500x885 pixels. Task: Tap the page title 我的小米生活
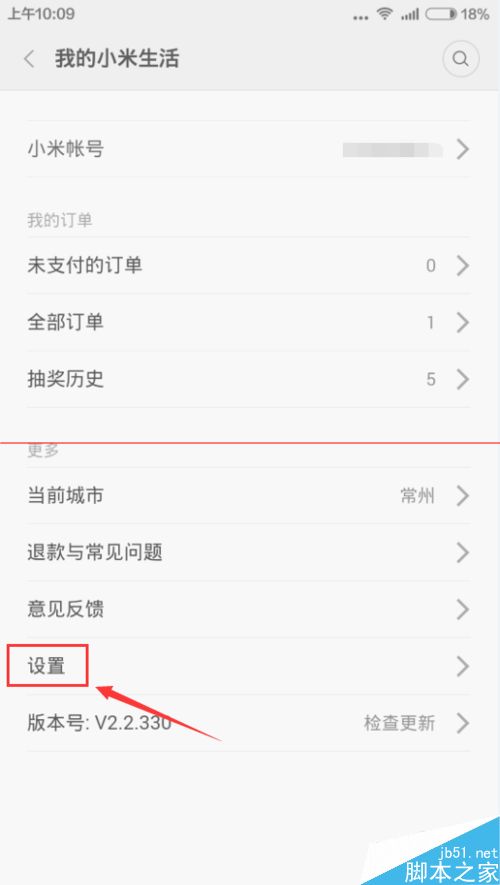coord(117,59)
